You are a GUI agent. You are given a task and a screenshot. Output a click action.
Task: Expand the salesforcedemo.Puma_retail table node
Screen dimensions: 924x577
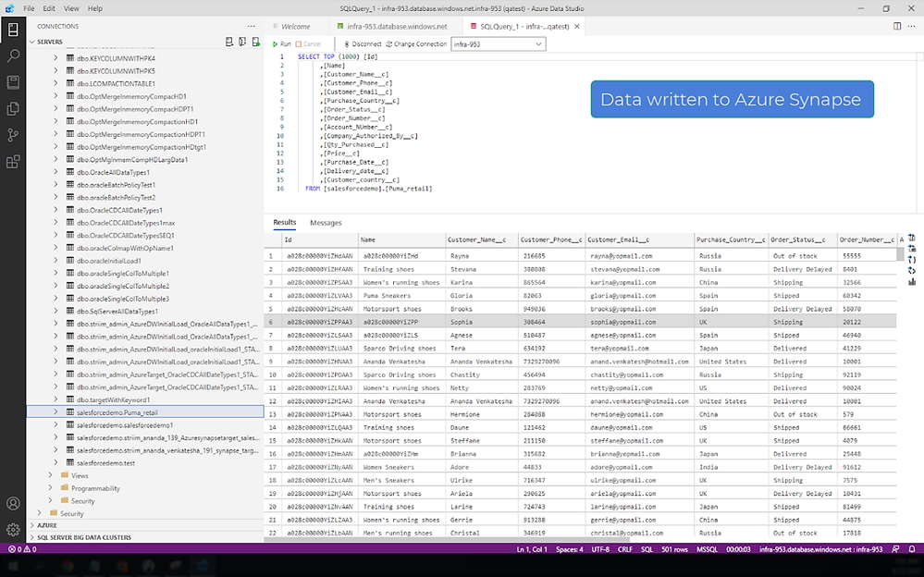click(x=56, y=412)
